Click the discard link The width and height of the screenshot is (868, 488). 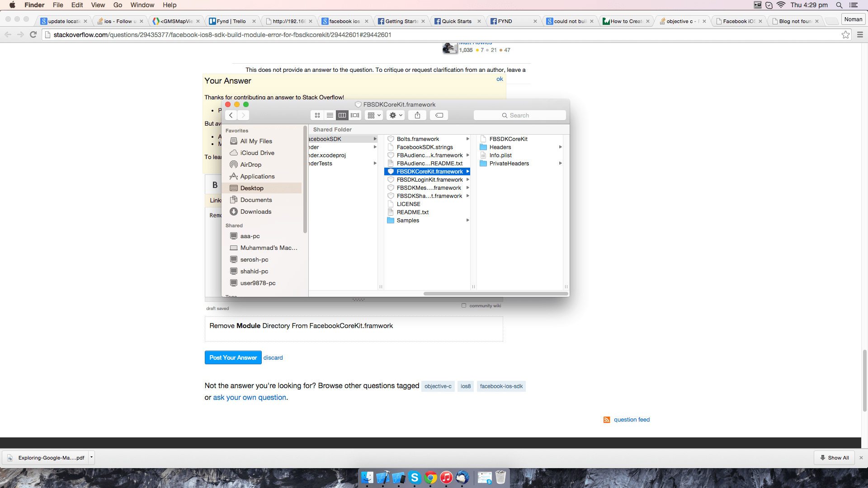tap(273, 357)
